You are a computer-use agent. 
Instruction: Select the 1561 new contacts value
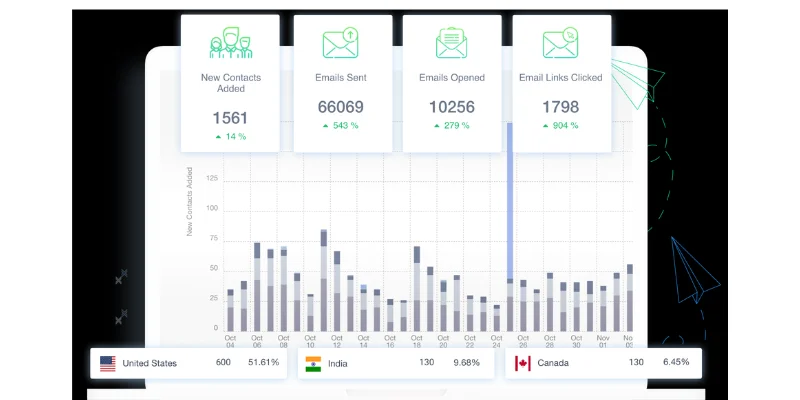pos(230,118)
